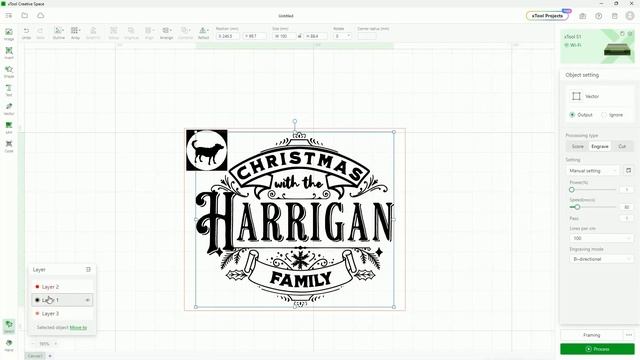Viewport: 640px width, 360px height.
Task: Open Lines per cm dropdown
Action: click(600, 238)
